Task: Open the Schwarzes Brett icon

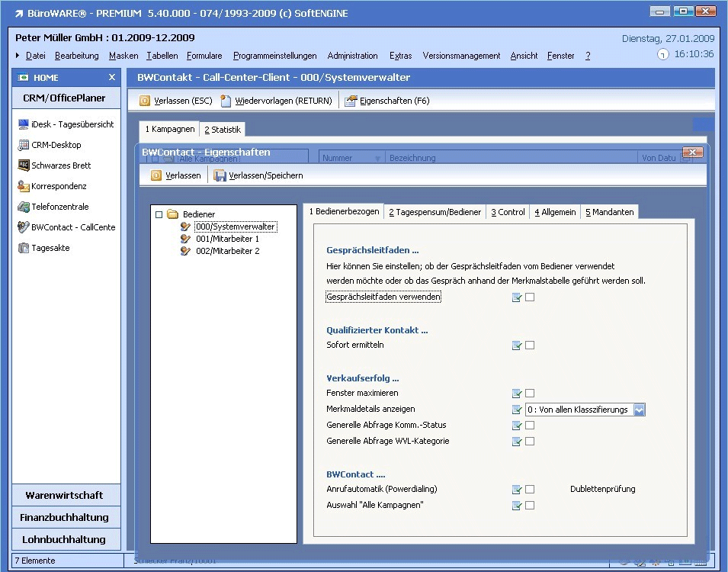Action: click(23, 165)
